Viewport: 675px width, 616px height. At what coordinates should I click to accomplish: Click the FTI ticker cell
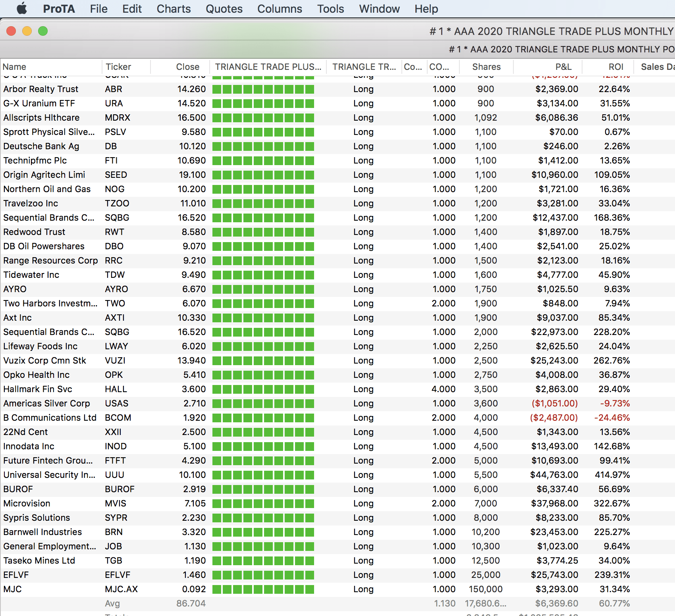(111, 160)
